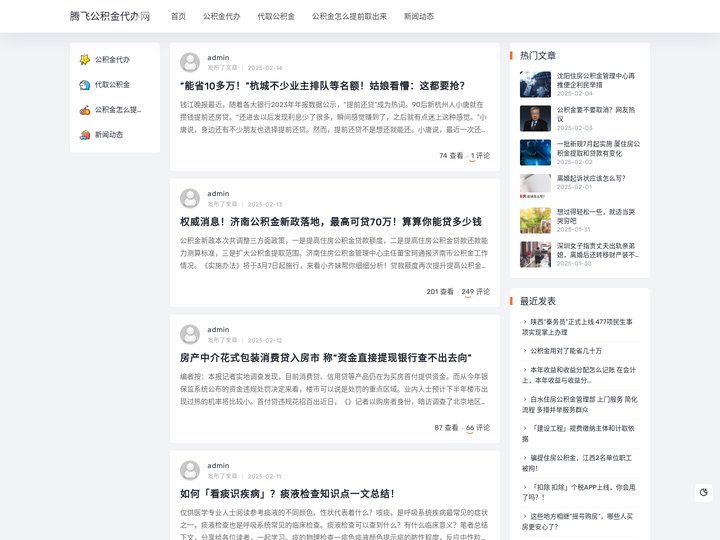The image size is (720, 540).
Task: Open article about 能省10多万 杭城 early repayment
Action: point(322,86)
